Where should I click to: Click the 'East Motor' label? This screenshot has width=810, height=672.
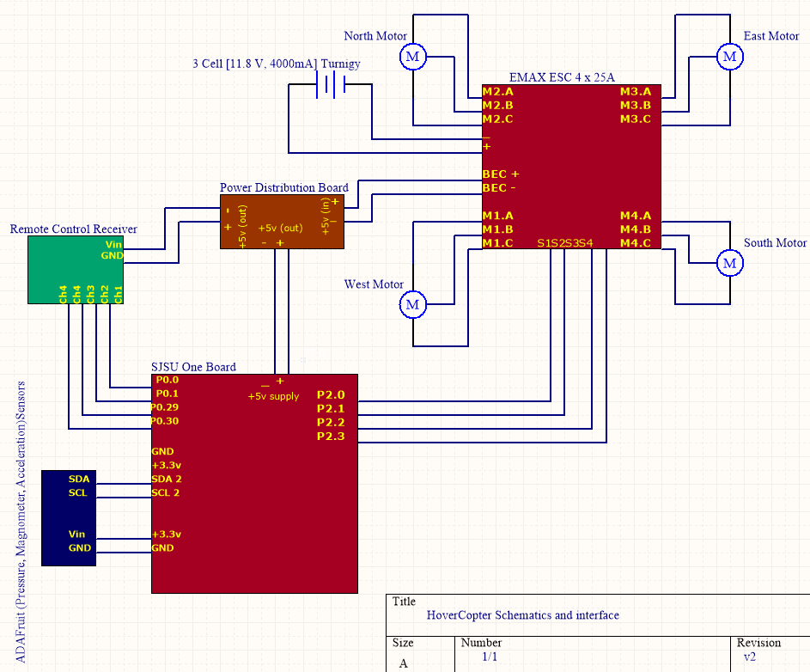pos(771,36)
